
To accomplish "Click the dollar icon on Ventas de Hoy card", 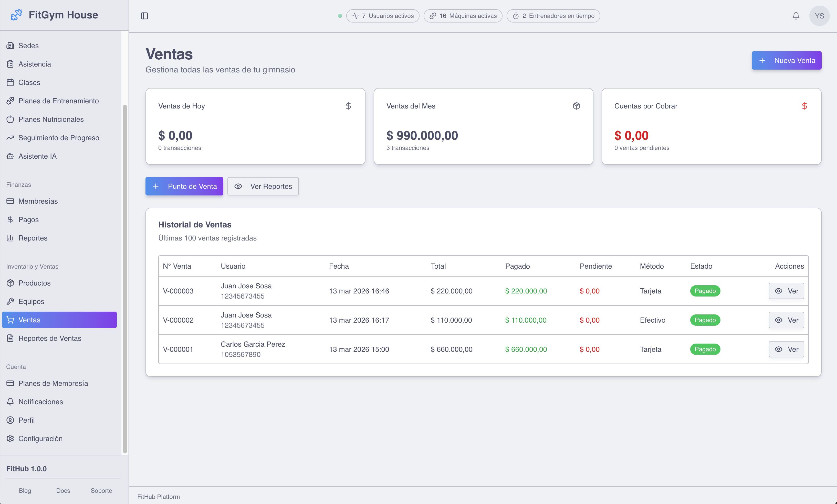I will click(x=349, y=106).
